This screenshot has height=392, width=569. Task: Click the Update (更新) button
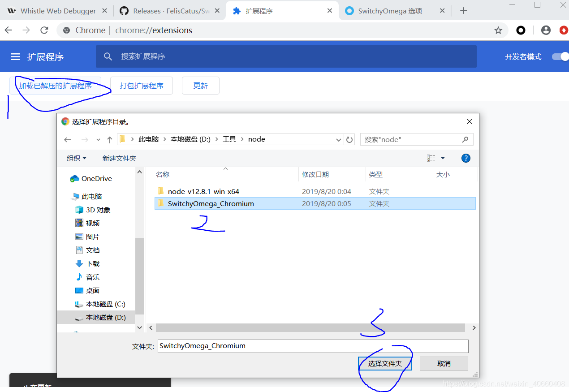pos(201,86)
